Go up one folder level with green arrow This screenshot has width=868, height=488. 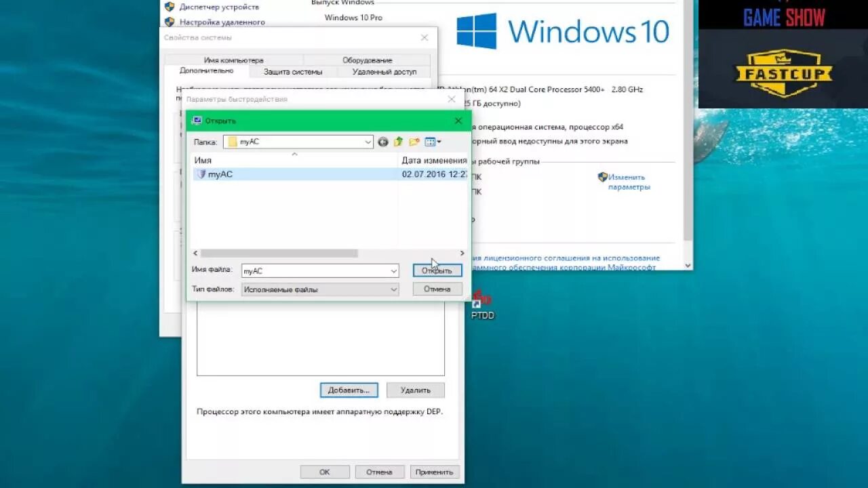coord(399,142)
